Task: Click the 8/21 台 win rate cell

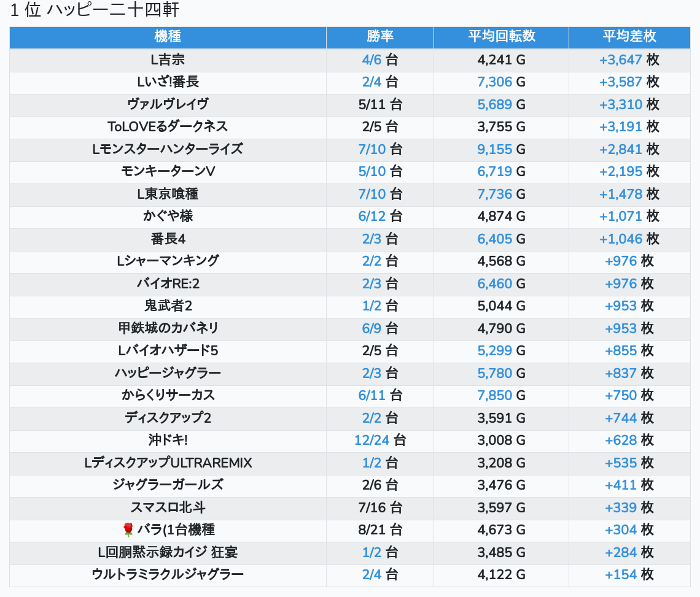Action: (x=380, y=530)
